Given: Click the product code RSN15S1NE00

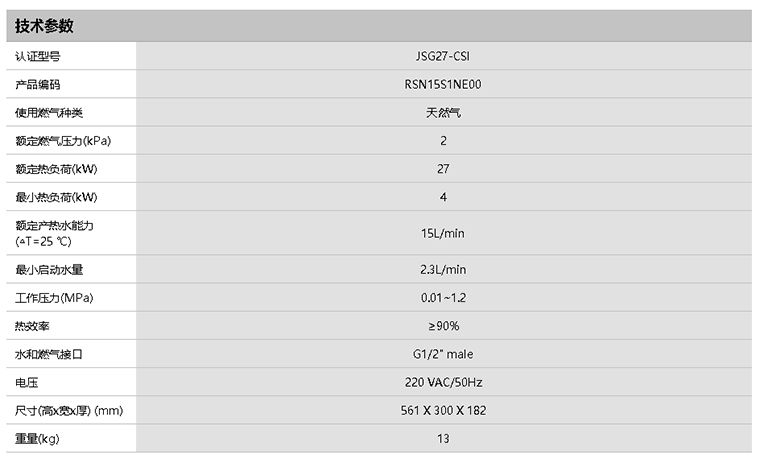Looking at the screenshot, I should pyautogui.click(x=443, y=84).
